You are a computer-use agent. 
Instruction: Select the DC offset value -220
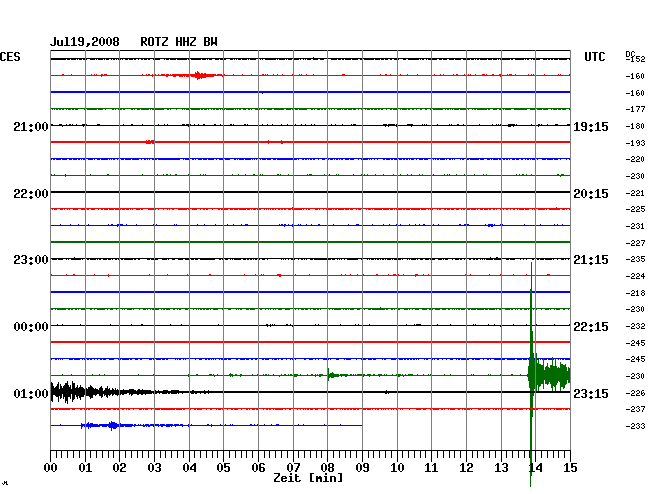tap(635, 159)
